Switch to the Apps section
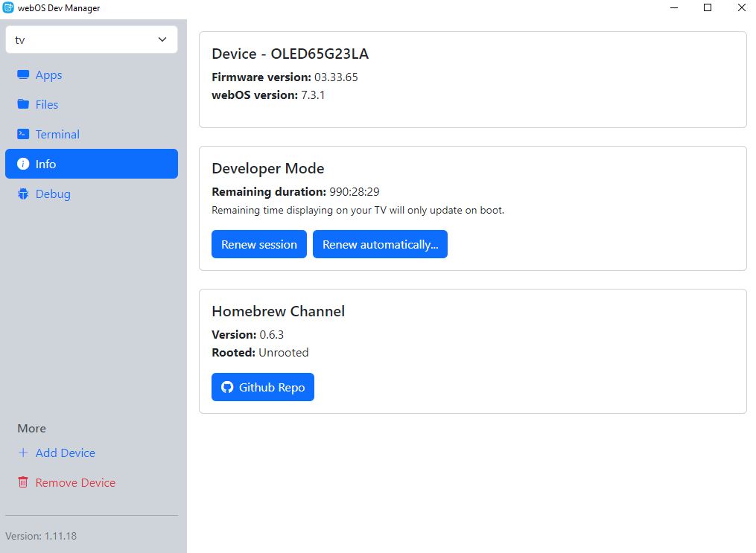756x553 pixels. [48, 75]
